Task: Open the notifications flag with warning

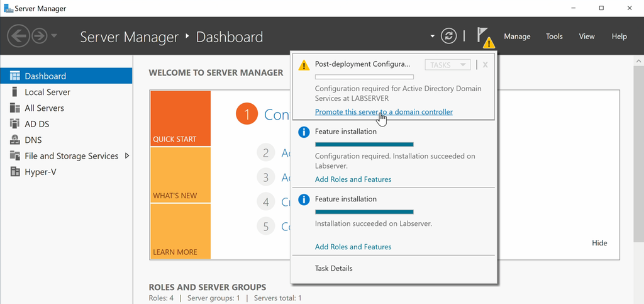Action: click(485, 37)
